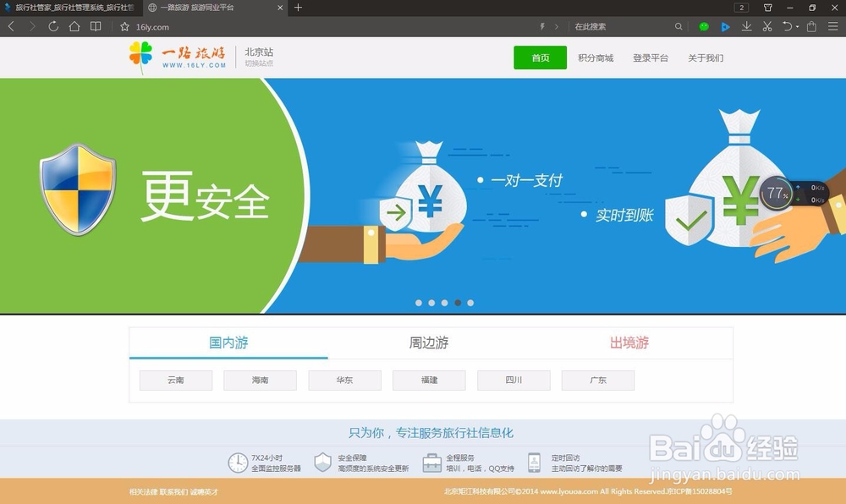Open the download manager icon
846x504 pixels.
pyautogui.click(x=747, y=26)
